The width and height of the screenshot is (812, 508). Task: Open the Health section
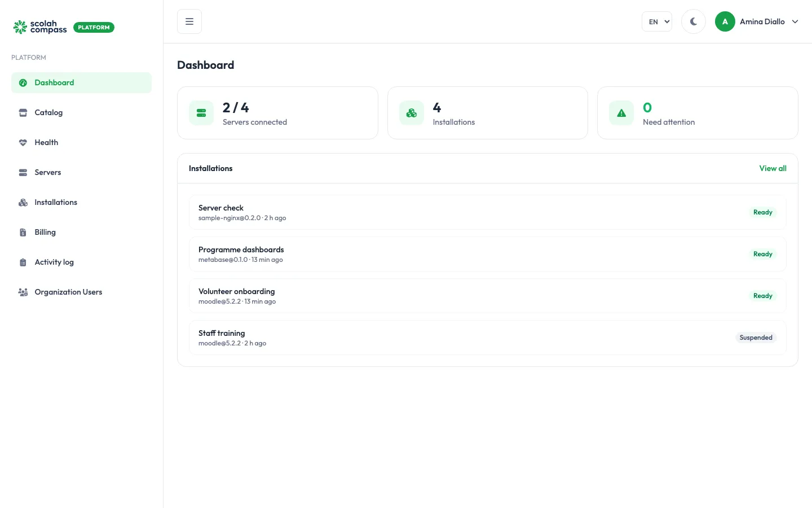pos(81,142)
